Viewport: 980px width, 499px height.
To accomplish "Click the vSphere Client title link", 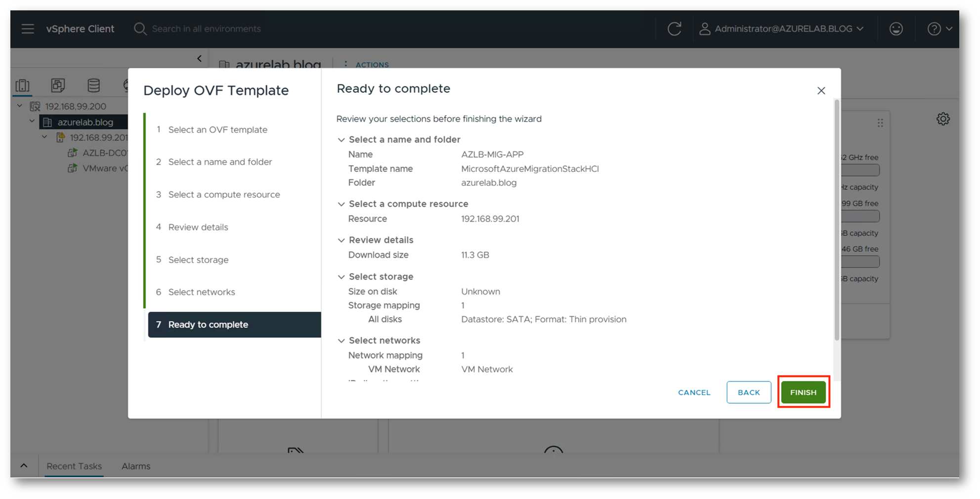I will [x=80, y=29].
